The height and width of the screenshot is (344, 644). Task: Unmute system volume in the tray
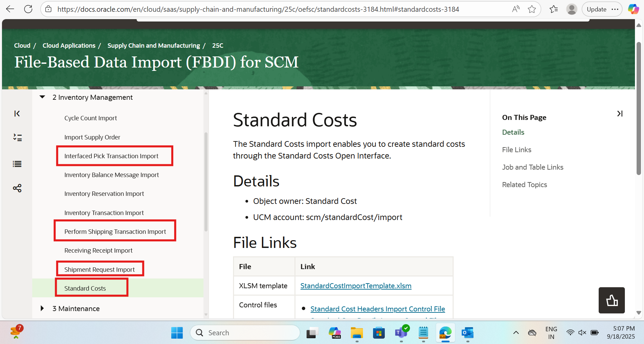[x=582, y=333]
